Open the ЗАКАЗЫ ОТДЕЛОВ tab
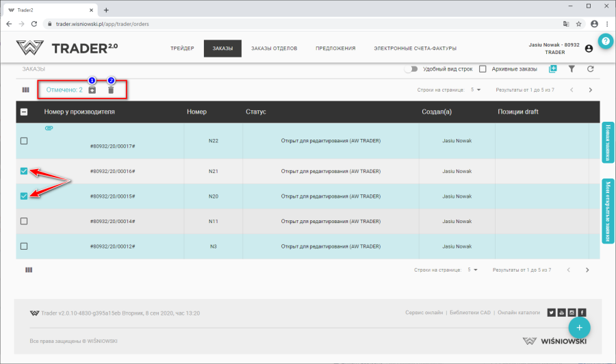This screenshot has width=616, height=364. [x=274, y=49]
